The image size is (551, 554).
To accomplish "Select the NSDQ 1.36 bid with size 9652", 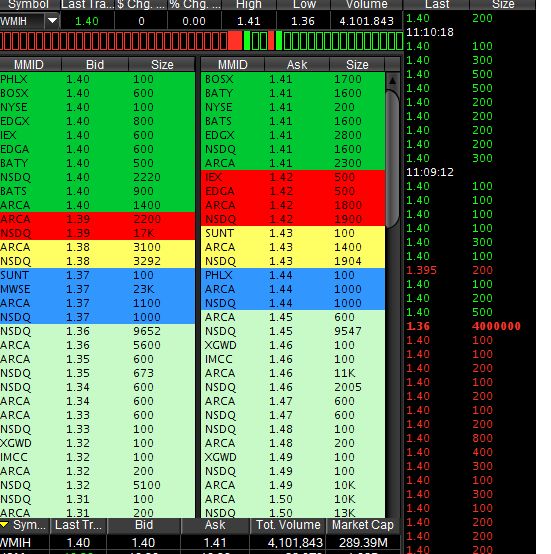I will point(97,331).
